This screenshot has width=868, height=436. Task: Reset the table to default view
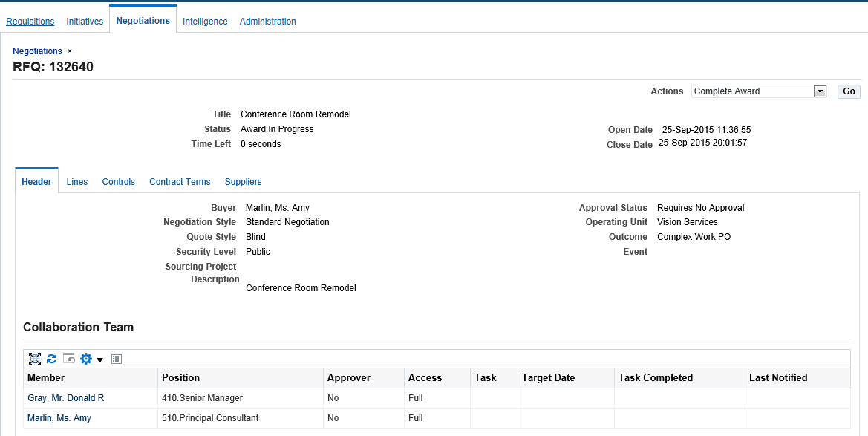[68, 359]
